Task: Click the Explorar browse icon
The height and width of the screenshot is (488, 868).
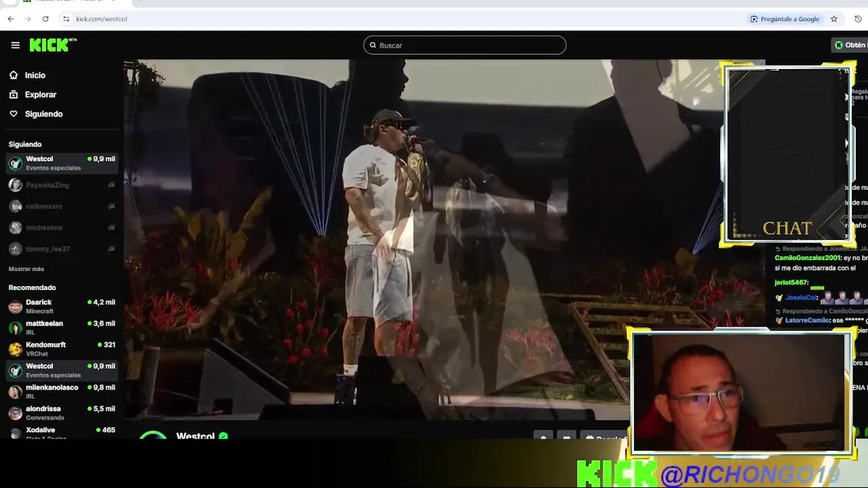Action: coord(14,94)
